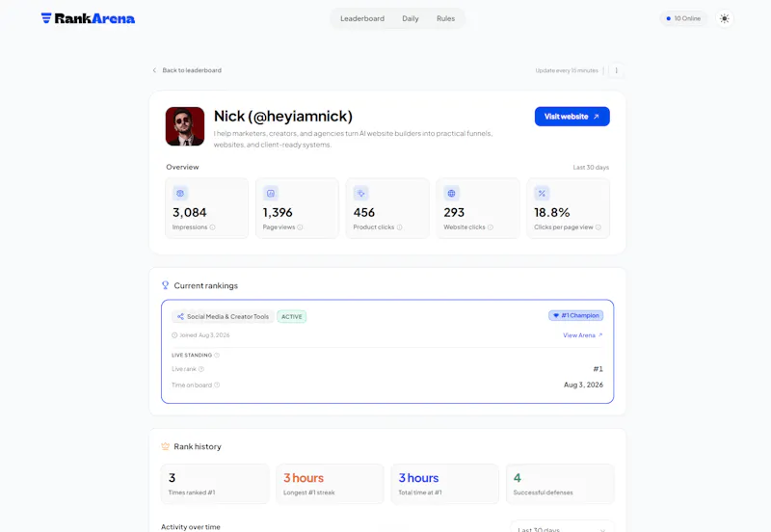Click the info icon next to Impressions

pos(212,227)
